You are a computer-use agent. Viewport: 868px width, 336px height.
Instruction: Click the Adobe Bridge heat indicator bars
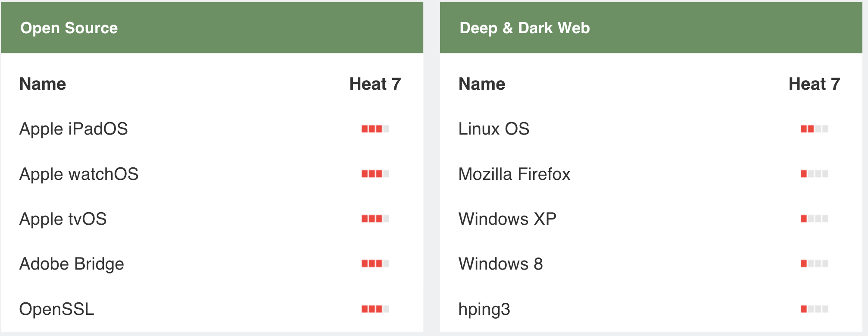[375, 264]
